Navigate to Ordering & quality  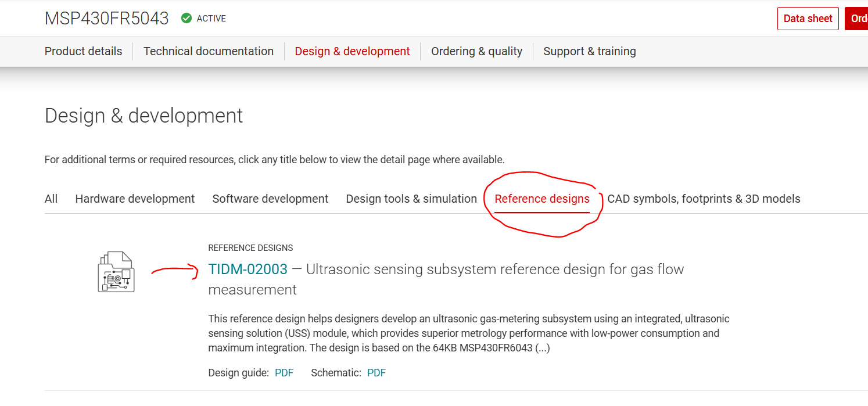coord(476,51)
